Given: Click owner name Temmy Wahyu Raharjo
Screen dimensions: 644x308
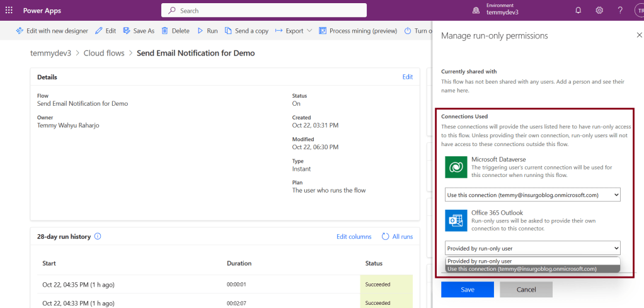Looking at the screenshot, I should point(68,125).
